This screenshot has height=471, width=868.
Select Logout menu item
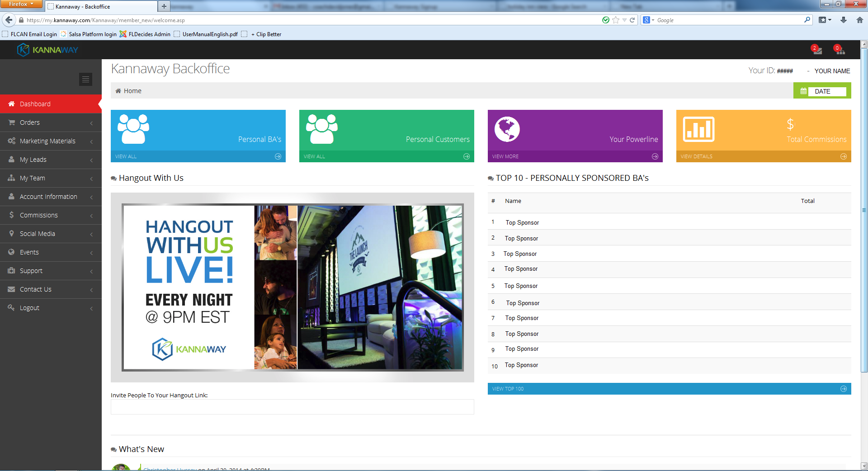51,308
